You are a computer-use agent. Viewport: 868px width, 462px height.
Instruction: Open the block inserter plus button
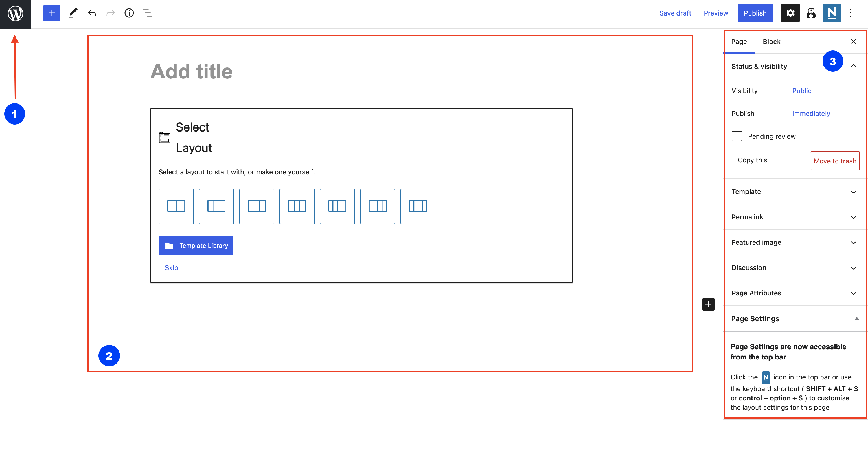[x=52, y=13]
